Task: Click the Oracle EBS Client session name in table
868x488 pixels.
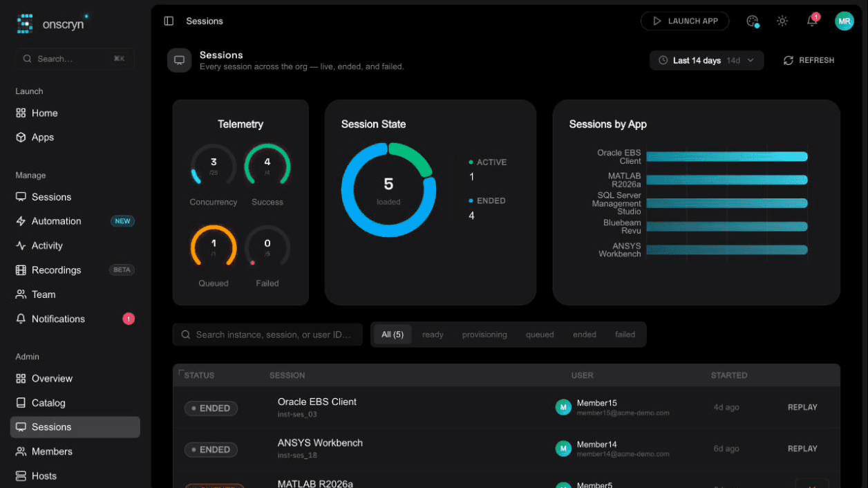Action: click(317, 402)
